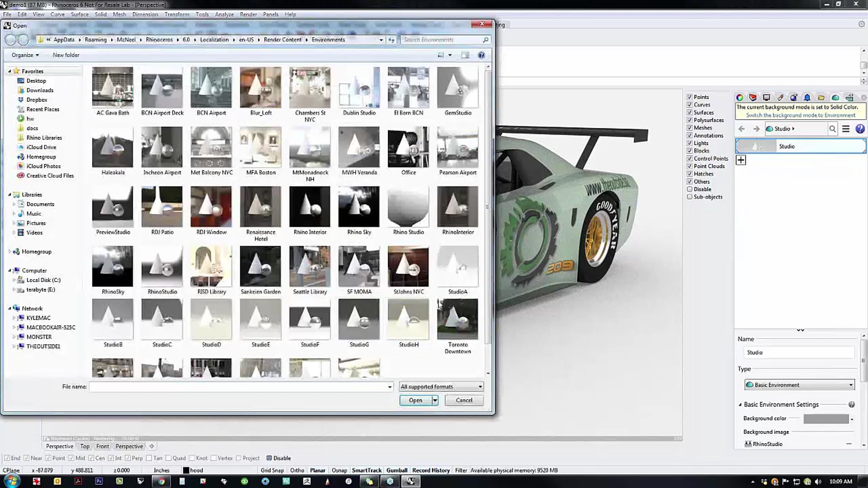868x488 pixels.
Task: Toggle the Lights filter checkbox
Action: pos(689,143)
